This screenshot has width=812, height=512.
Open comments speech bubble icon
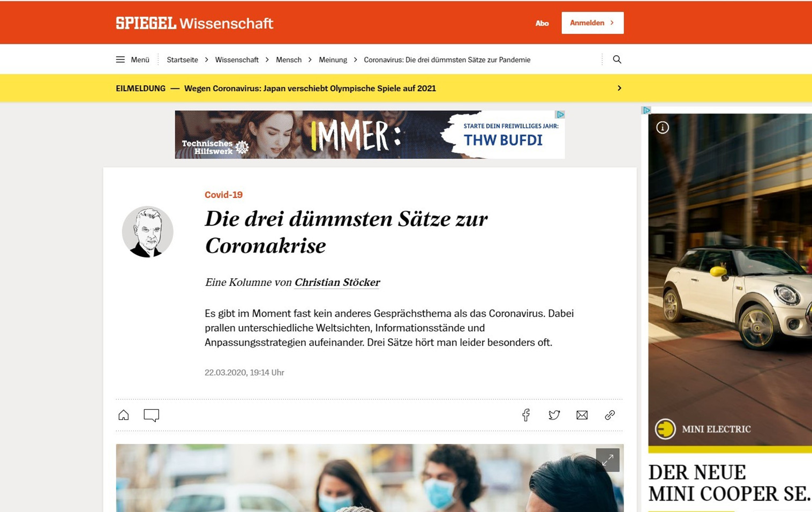coord(152,415)
